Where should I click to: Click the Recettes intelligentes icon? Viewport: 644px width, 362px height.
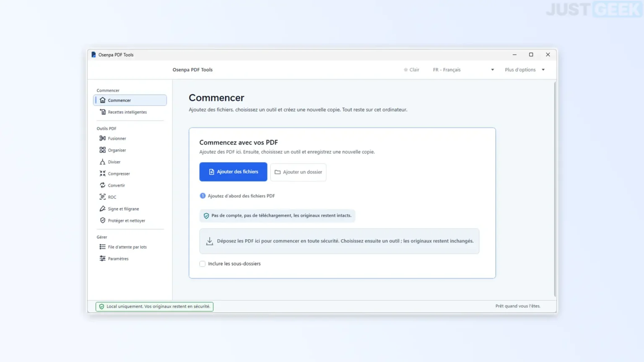[x=103, y=112]
